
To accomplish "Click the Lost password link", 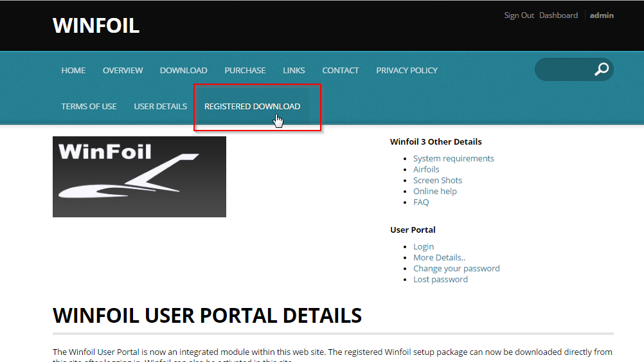I will tap(440, 280).
